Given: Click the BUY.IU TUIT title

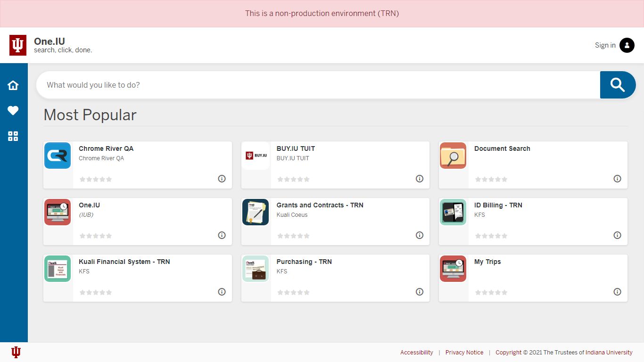Looking at the screenshot, I should pyautogui.click(x=296, y=148).
